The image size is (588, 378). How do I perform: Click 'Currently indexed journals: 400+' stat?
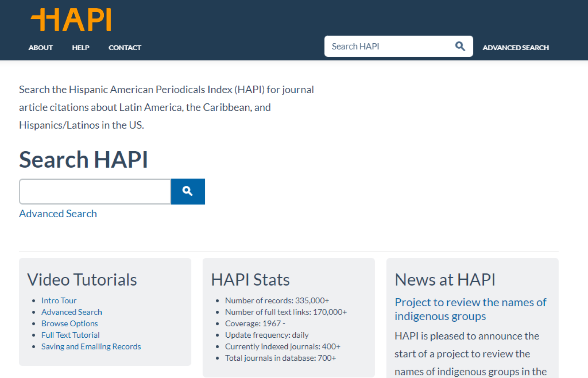[283, 346]
